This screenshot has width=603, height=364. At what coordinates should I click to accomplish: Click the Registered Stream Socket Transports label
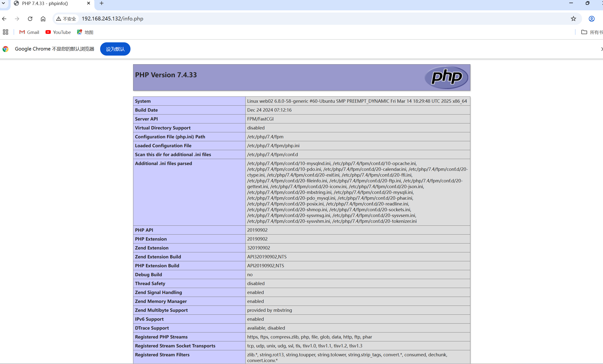[x=175, y=346]
